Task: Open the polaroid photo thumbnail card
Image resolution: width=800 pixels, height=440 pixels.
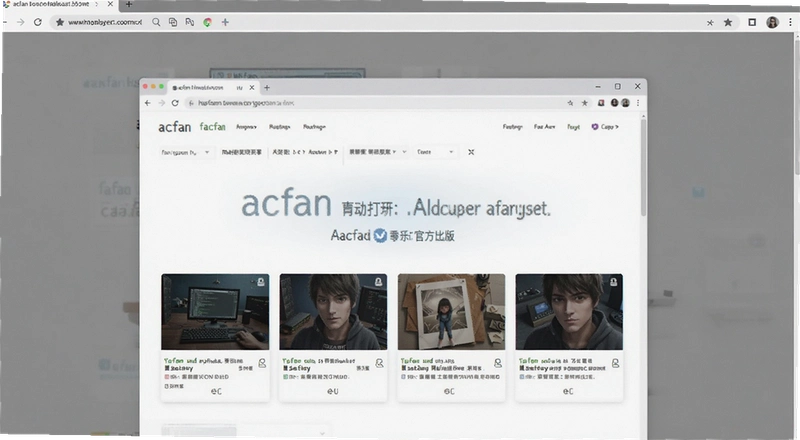Action: [x=452, y=312]
